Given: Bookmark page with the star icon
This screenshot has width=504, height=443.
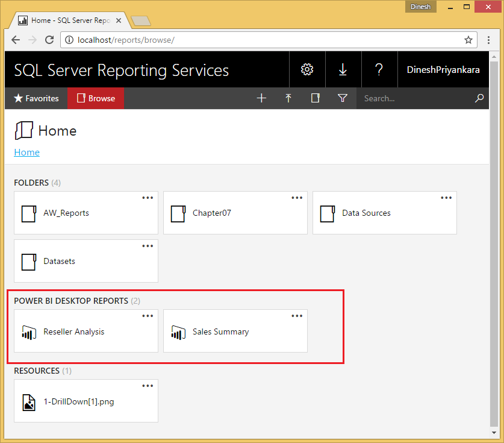Looking at the screenshot, I should (x=468, y=40).
